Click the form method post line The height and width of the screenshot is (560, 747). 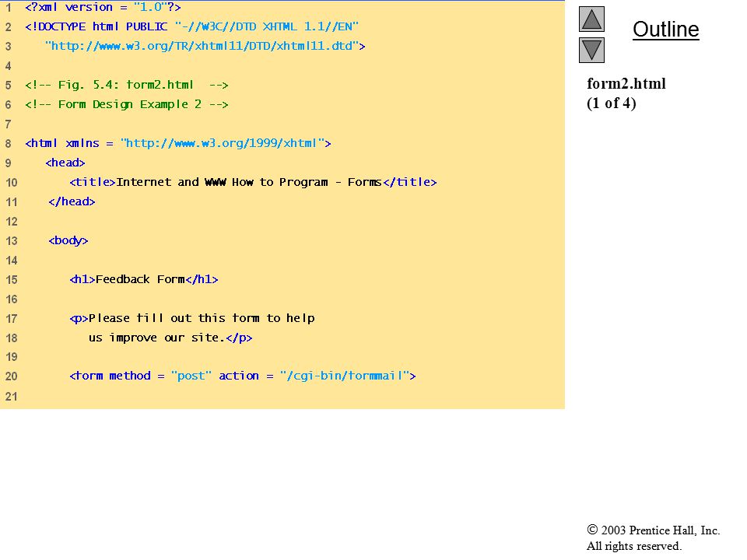pyautogui.click(x=243, y=376)
